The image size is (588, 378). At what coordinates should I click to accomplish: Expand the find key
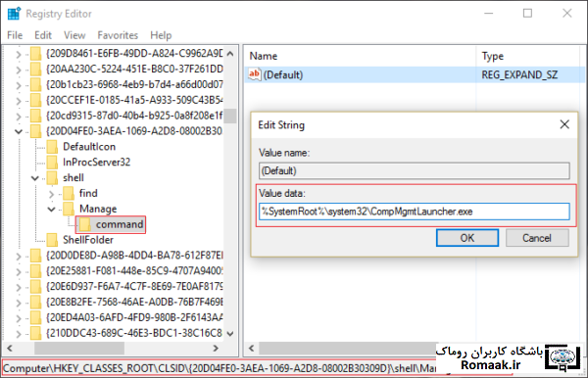(51, 194)
